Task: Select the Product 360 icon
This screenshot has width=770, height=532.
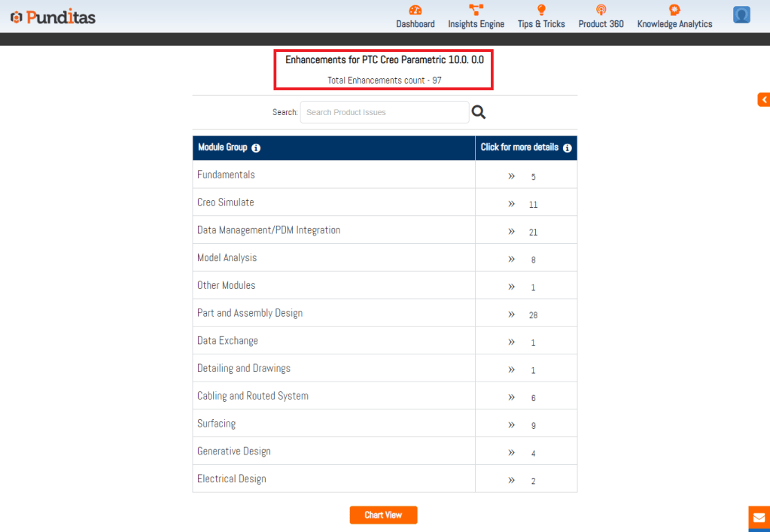Action: coord(601,10)
